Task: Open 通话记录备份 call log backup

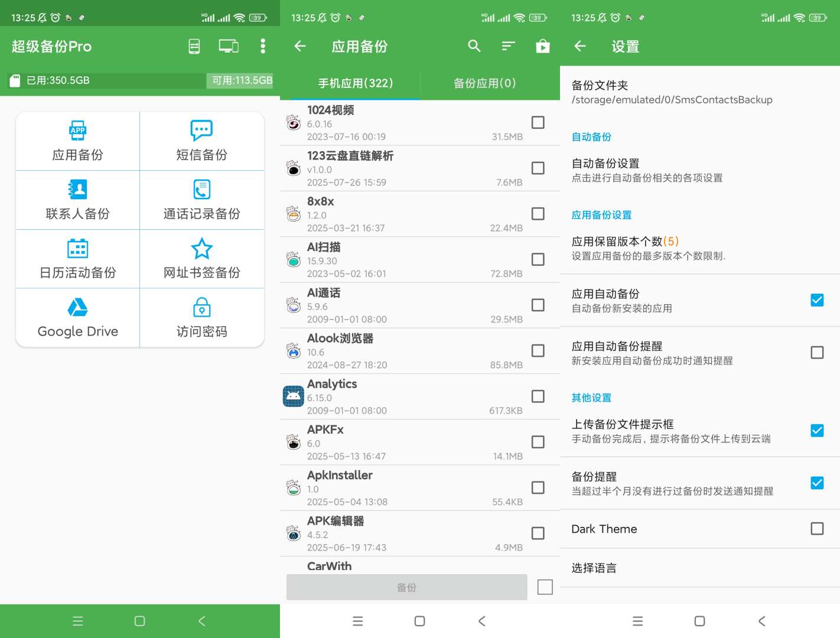Action: pyautogui.click(x=202, y=200)
